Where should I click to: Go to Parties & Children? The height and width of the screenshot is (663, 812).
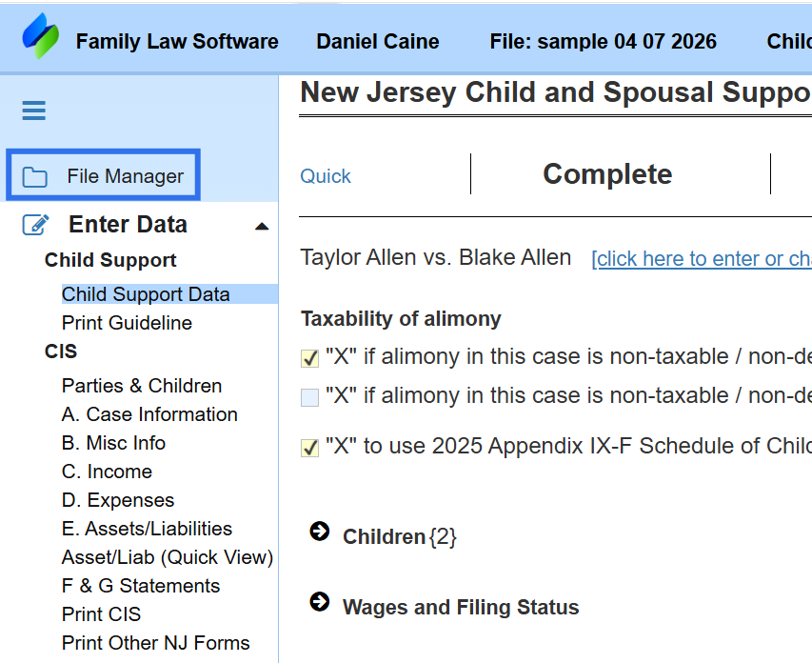click(142, 386)
